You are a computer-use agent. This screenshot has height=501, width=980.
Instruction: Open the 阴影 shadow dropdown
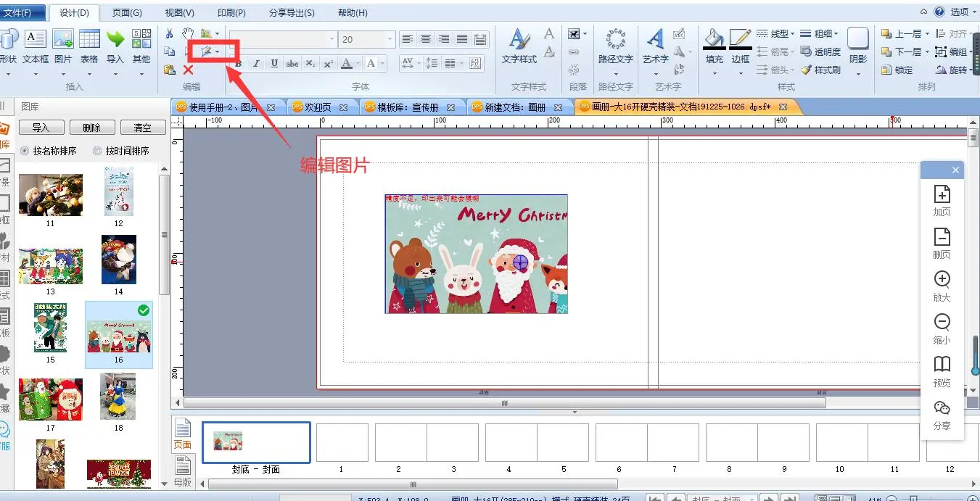[x=858, y=73]
